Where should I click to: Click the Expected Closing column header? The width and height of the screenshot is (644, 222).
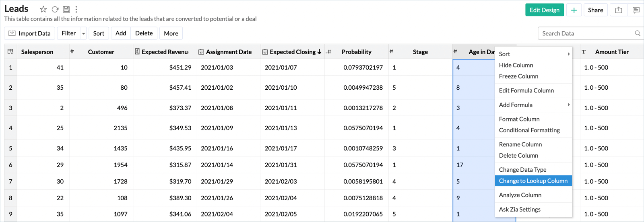point(293,52)
